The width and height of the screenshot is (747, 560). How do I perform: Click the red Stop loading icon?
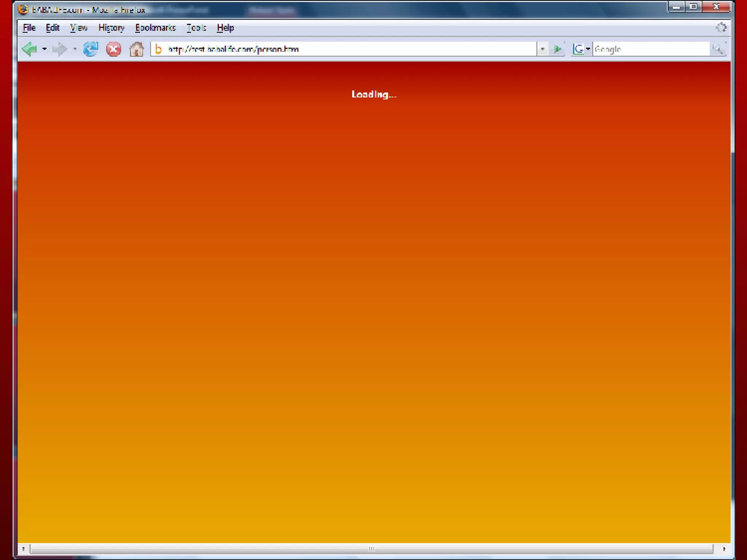113,49
